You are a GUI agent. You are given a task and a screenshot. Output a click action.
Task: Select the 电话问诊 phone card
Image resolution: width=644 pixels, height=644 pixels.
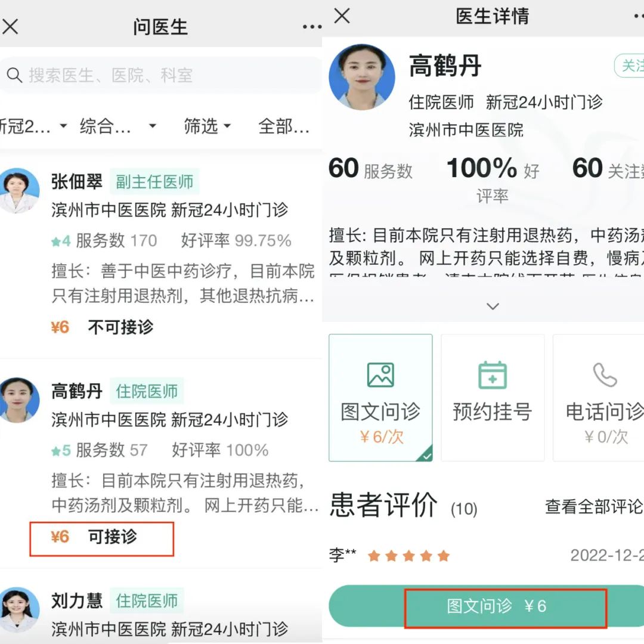[x=599, y=398]
